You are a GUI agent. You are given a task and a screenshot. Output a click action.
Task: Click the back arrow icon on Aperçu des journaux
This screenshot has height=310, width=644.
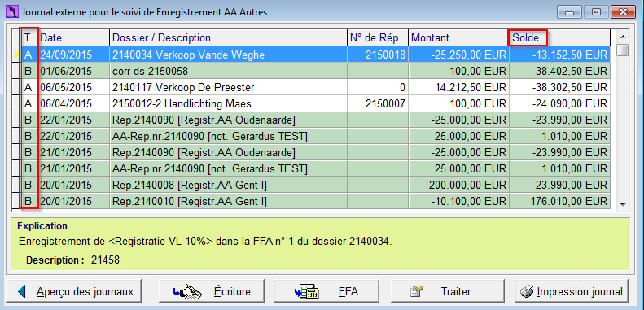click(x=22, y=291)
